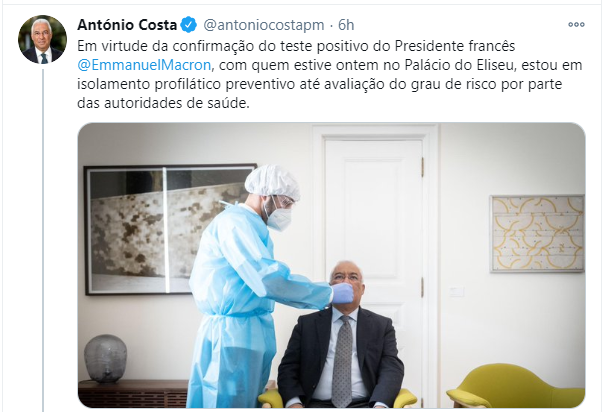Click the 6h tweet timestamp
This screenshot has width=602, height=412.
[346, 25]
